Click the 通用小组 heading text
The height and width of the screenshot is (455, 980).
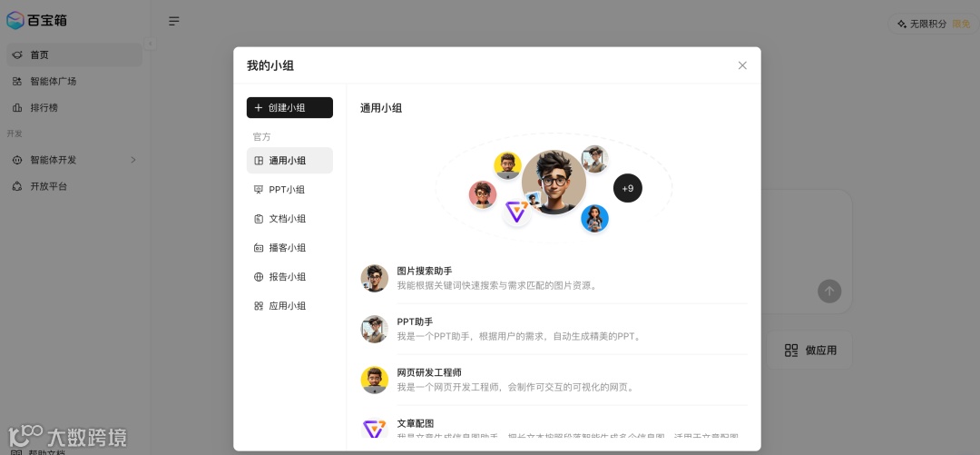(381, 108)
